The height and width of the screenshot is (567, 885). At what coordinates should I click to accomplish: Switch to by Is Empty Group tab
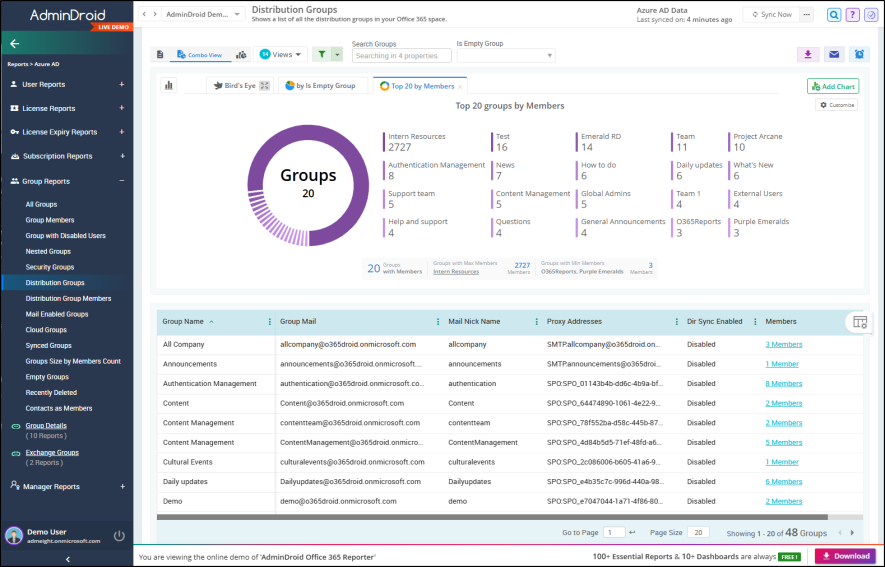pos(321,86)
